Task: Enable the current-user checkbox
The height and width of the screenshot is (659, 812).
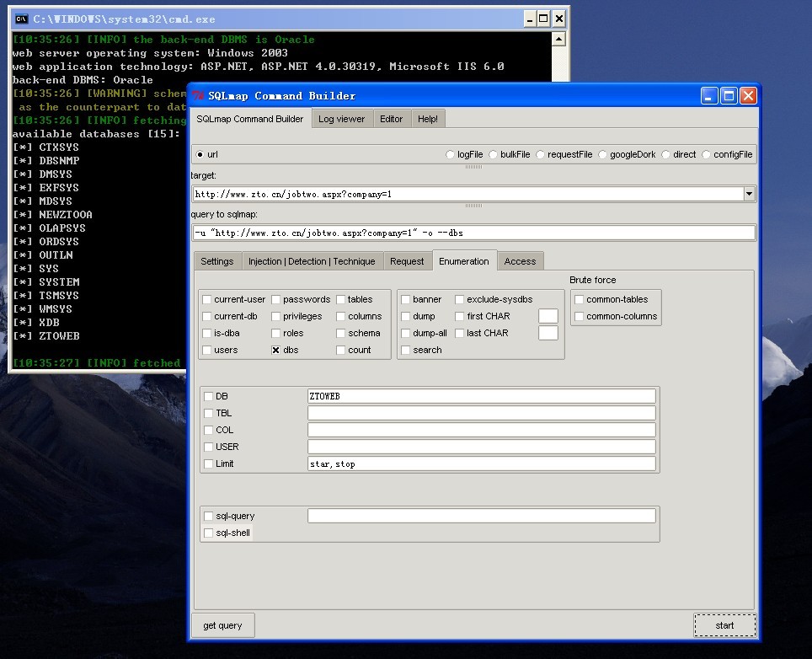Action: click(x=207, y=299)
